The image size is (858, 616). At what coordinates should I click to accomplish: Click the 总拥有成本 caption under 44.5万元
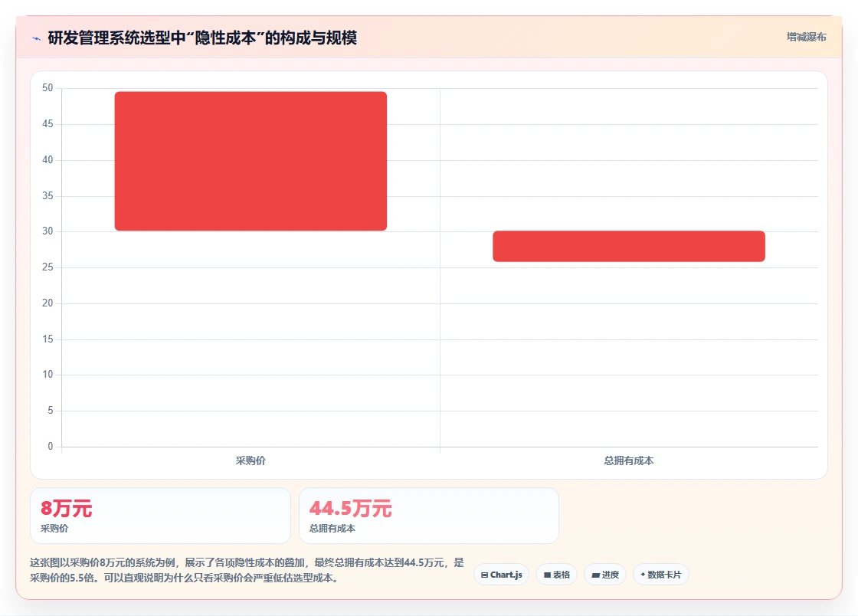coord(332,529)
